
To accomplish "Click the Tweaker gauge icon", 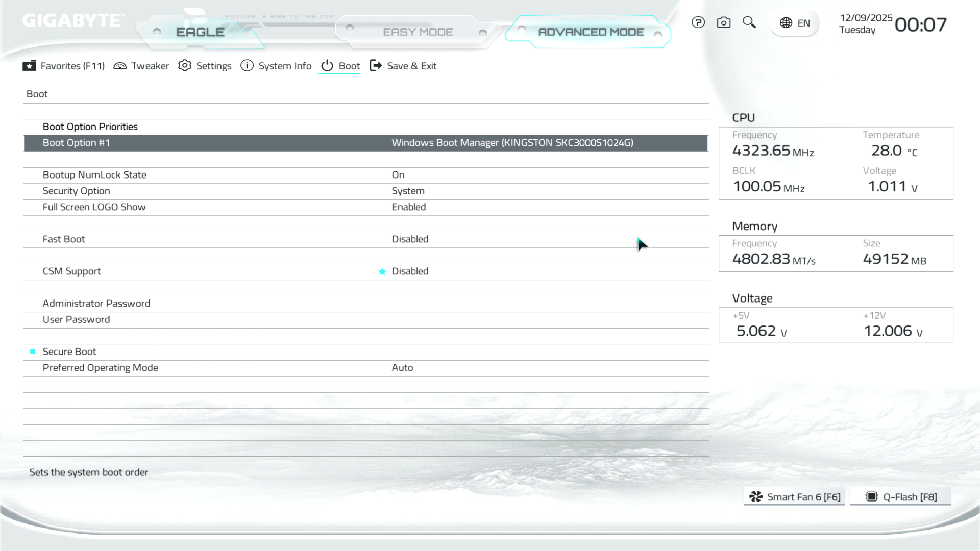I will (x=120, y=66).
